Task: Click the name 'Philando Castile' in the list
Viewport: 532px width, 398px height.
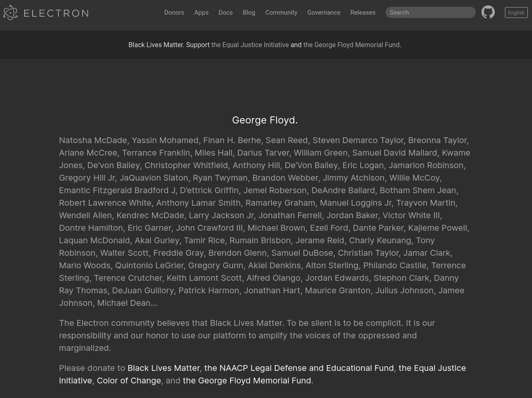Action: [x=394, y=265]
